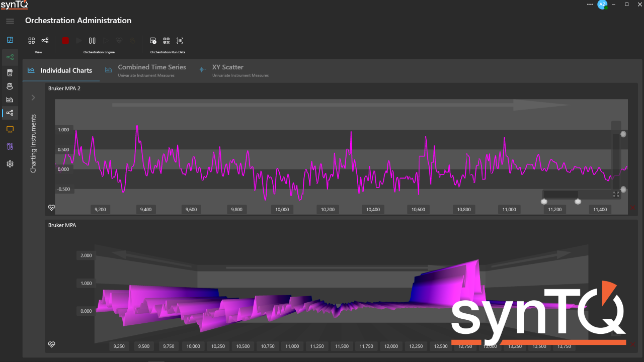The width and height of the screenshot is (644, 362).
Task: Select the dashboard view icon in the sidebar
Action: point(10,39)
